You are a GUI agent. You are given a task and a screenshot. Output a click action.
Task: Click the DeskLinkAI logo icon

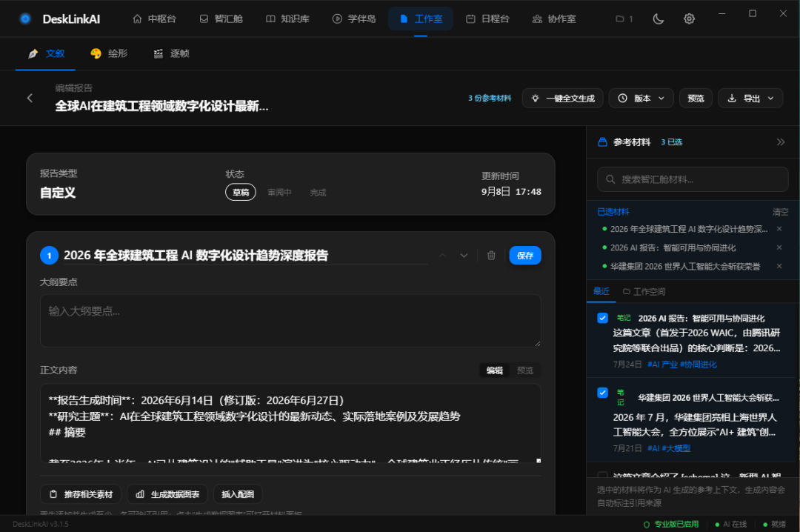pos(25,19)
